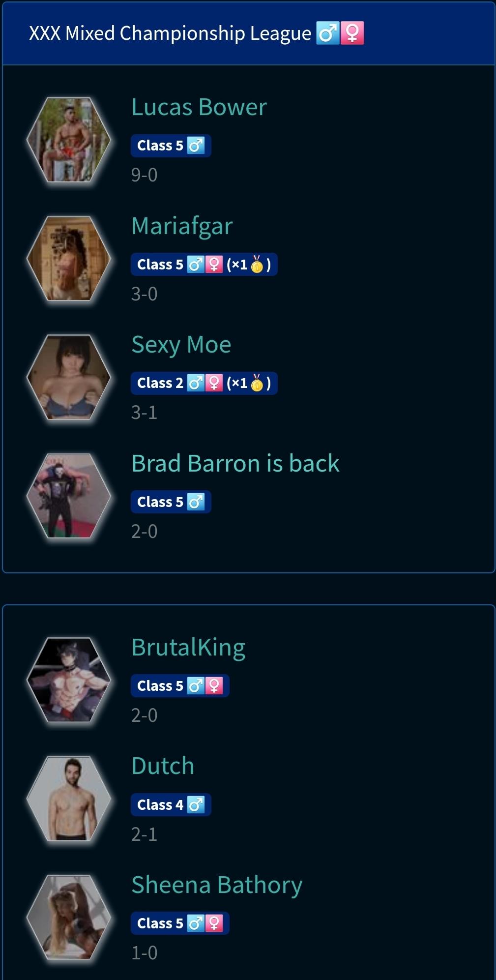
Task: Click the male symbol icon in the league header
Action: [328, 33]
